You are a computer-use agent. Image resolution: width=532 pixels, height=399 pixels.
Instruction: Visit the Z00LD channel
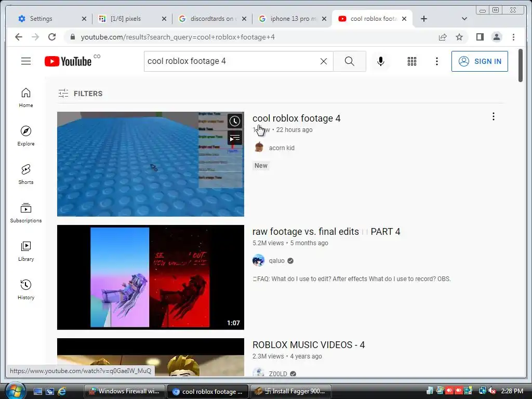coord(278,374)
